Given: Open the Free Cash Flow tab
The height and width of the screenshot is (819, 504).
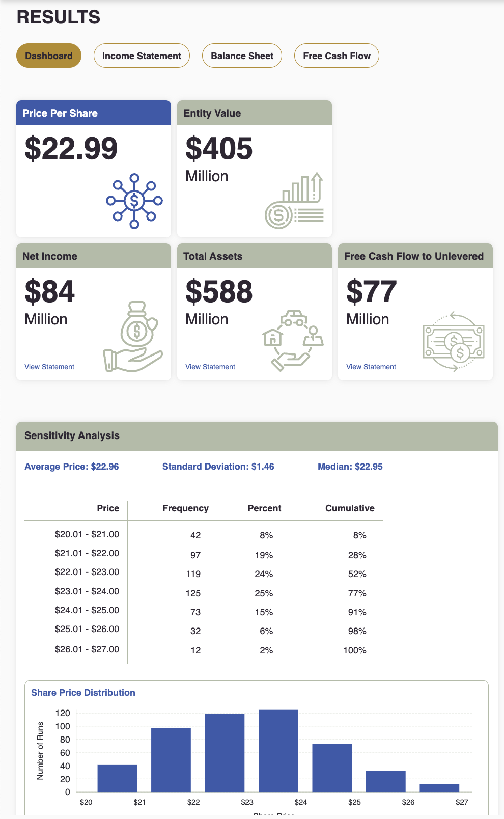Looking at the screenshot, I should pos(337,56).
